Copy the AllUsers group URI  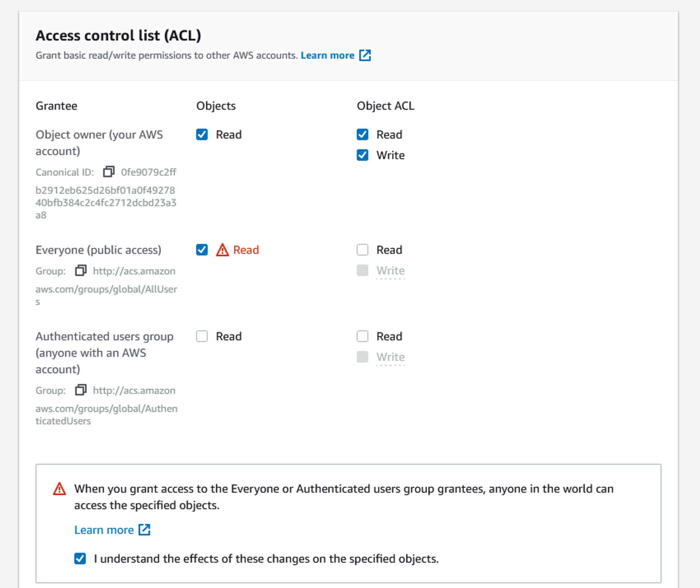[81, 271]
